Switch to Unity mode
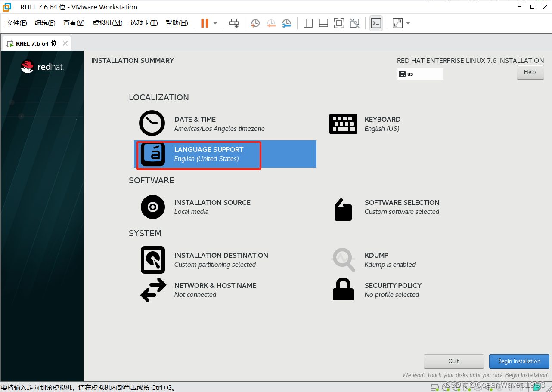Screen dimensions: 552x392 pos(354,23)
